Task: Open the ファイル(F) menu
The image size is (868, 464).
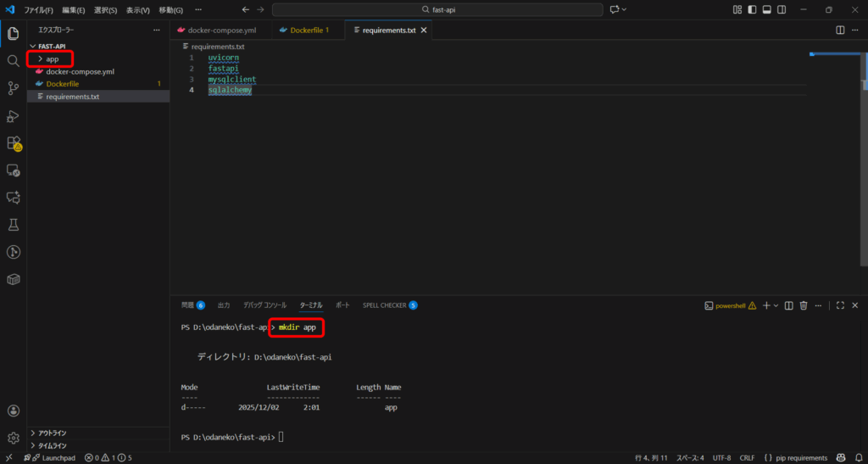Action: tap(38, 9)
